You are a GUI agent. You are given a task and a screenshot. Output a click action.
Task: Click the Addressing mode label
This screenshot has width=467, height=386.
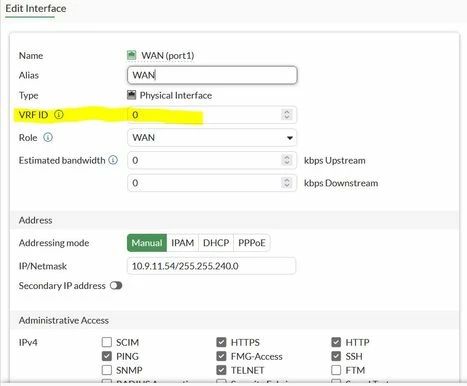[54, 243]
